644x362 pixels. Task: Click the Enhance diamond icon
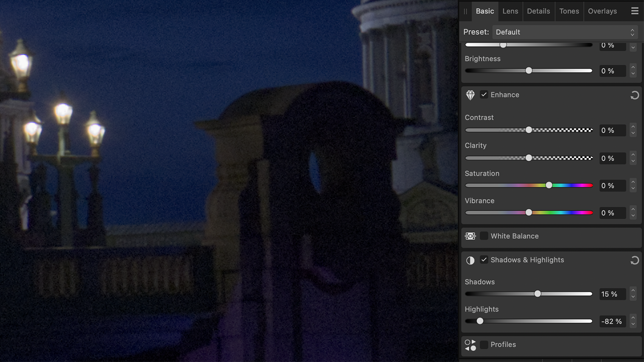point(470,95)
